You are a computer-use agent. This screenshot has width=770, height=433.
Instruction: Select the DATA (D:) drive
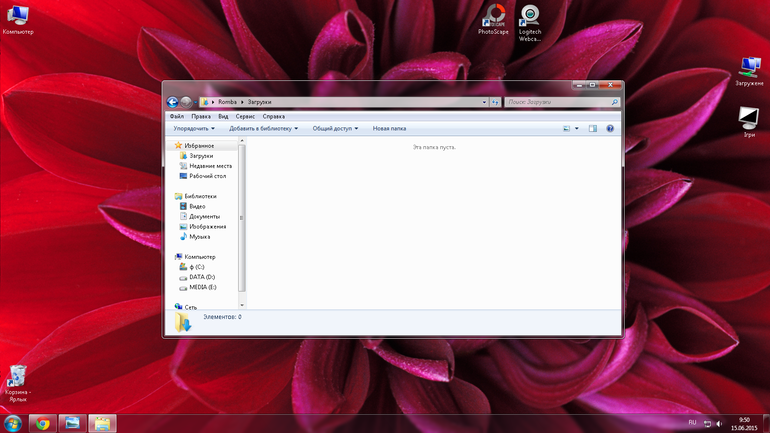(202, 277)
